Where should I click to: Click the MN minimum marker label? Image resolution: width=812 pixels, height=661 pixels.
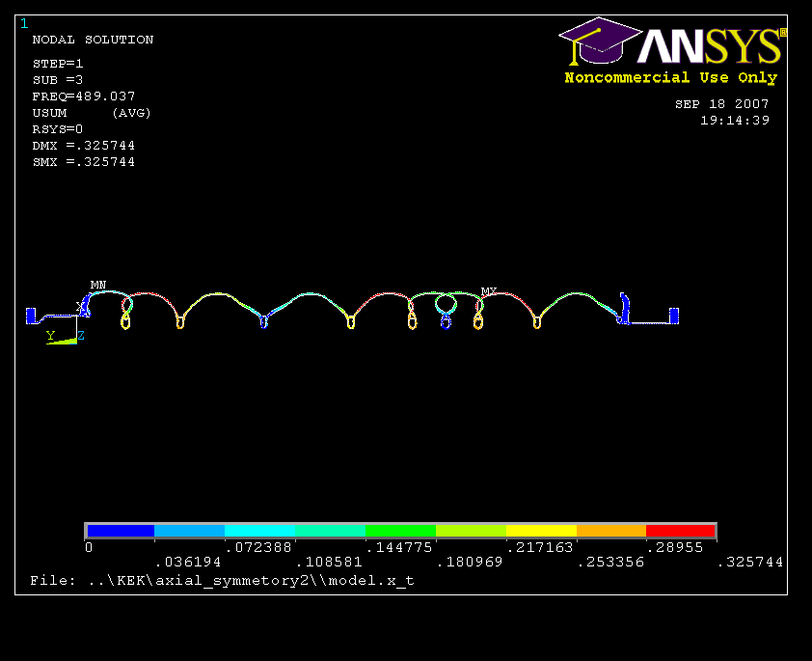pyautogui.click(x=97, y=285)
